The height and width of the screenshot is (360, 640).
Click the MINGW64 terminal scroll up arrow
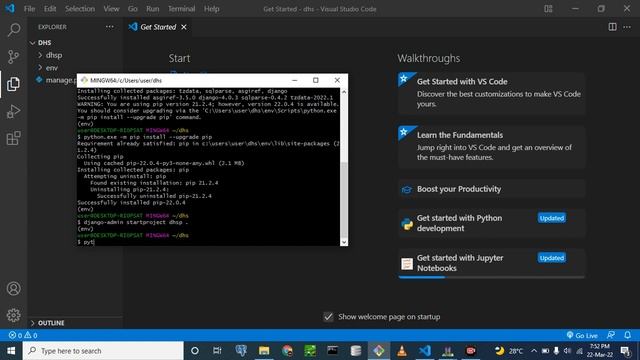(344, 92)
